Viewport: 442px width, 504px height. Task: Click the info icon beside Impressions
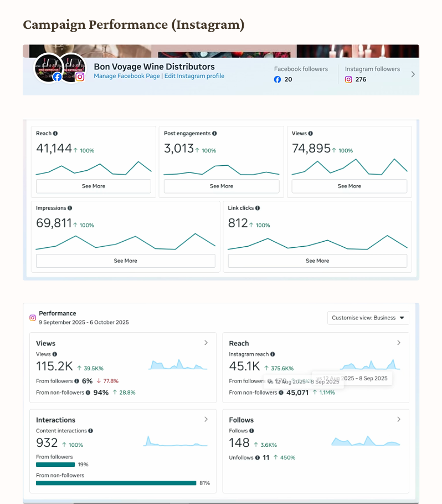point(70,208)
